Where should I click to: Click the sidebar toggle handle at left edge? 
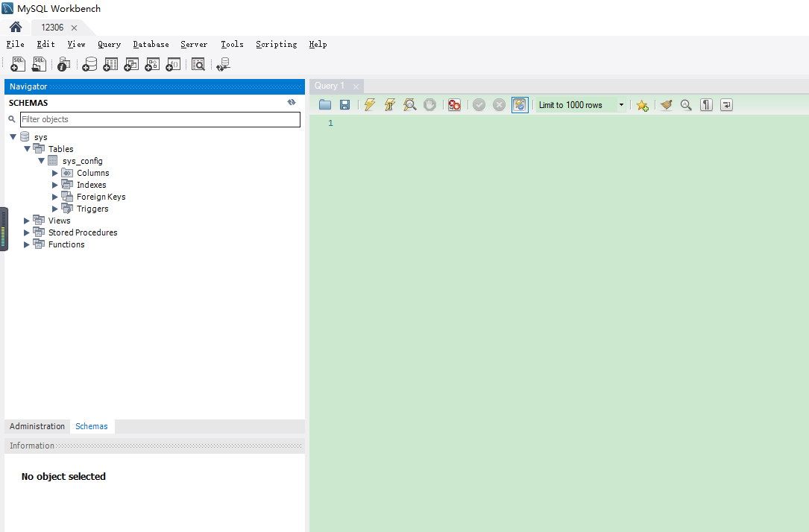click(x=4, y=229)
